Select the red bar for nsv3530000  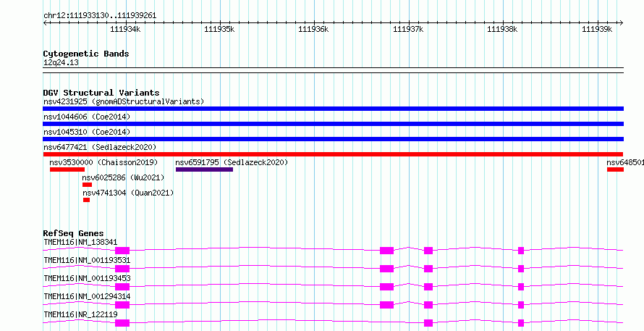[67, 169]
